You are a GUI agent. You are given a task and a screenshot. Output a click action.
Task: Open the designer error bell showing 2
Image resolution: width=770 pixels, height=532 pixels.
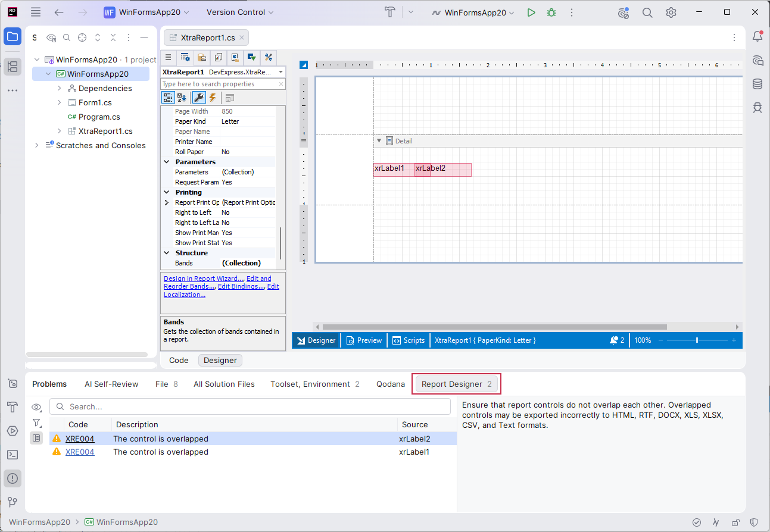tap(617, 340)
